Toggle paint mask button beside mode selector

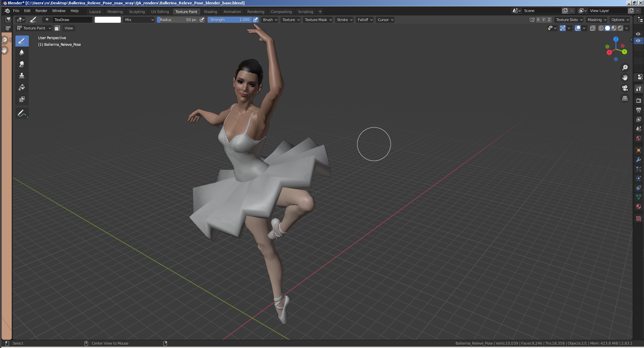coord(57,28)
